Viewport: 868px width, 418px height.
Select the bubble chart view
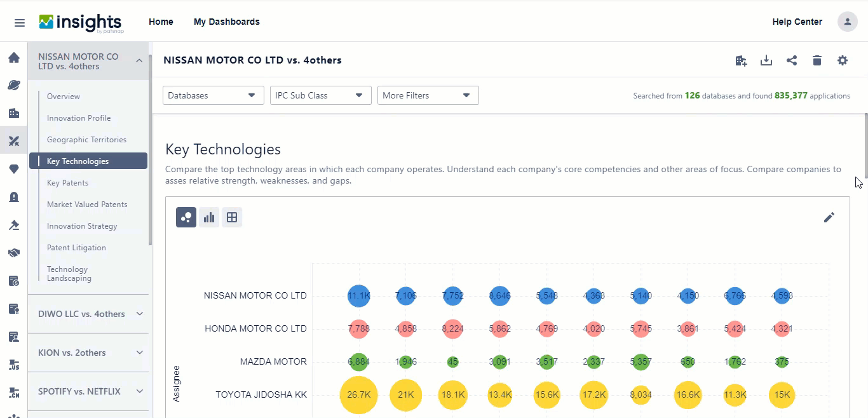click(x=186, y=217)
